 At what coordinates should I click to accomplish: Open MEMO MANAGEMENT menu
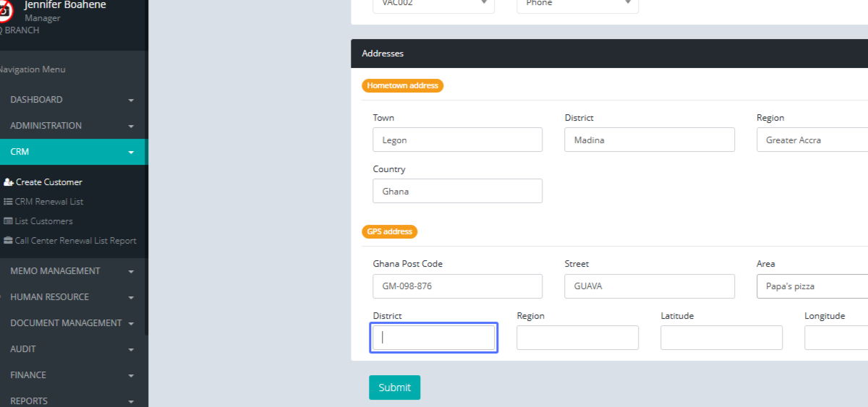(72, 271)
